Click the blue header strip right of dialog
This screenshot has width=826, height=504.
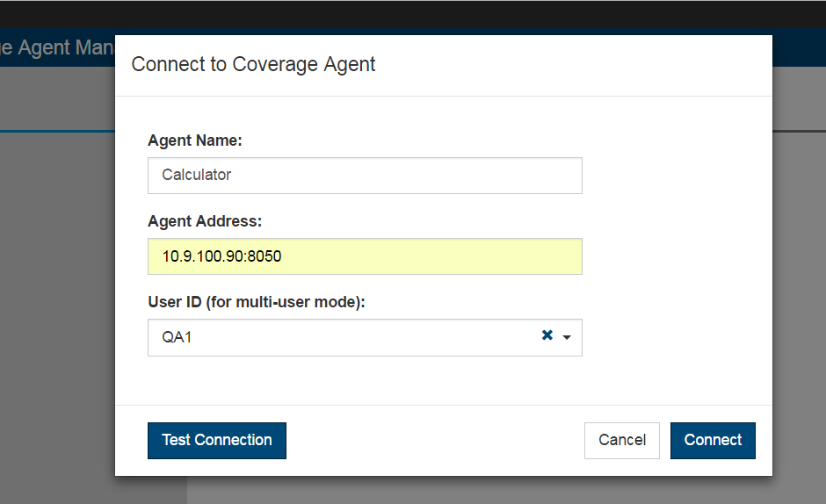(799, 47)
